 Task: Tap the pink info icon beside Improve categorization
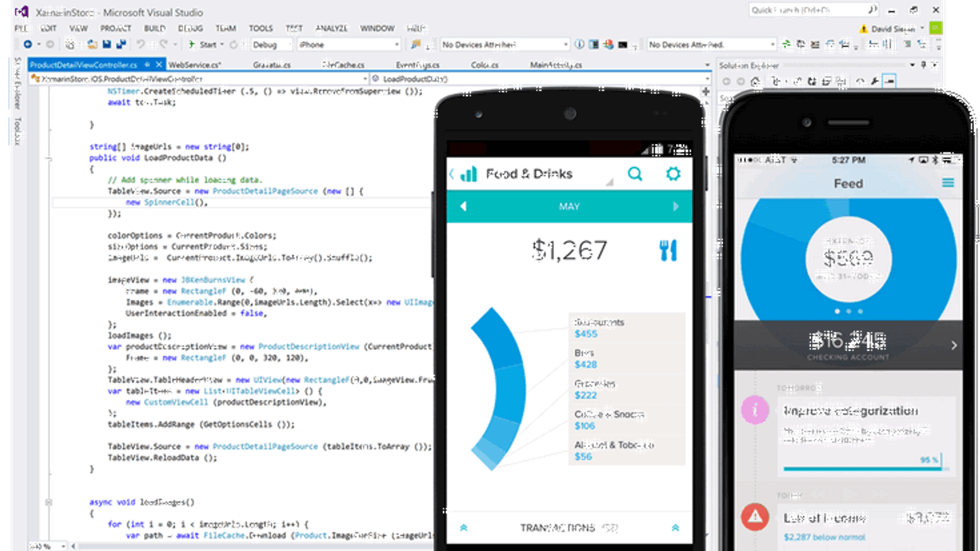pyautogui.click(x=755, y=410)
